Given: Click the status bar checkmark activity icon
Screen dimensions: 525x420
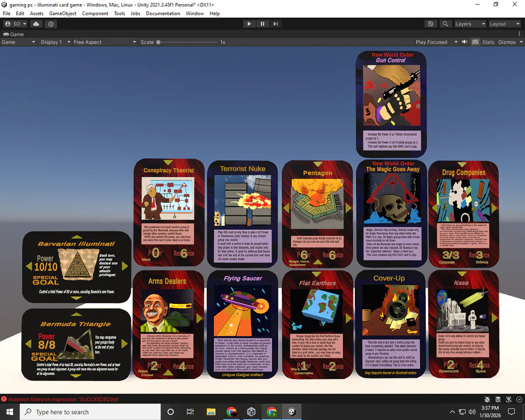Looking at the screenshot, I should 519,399.
